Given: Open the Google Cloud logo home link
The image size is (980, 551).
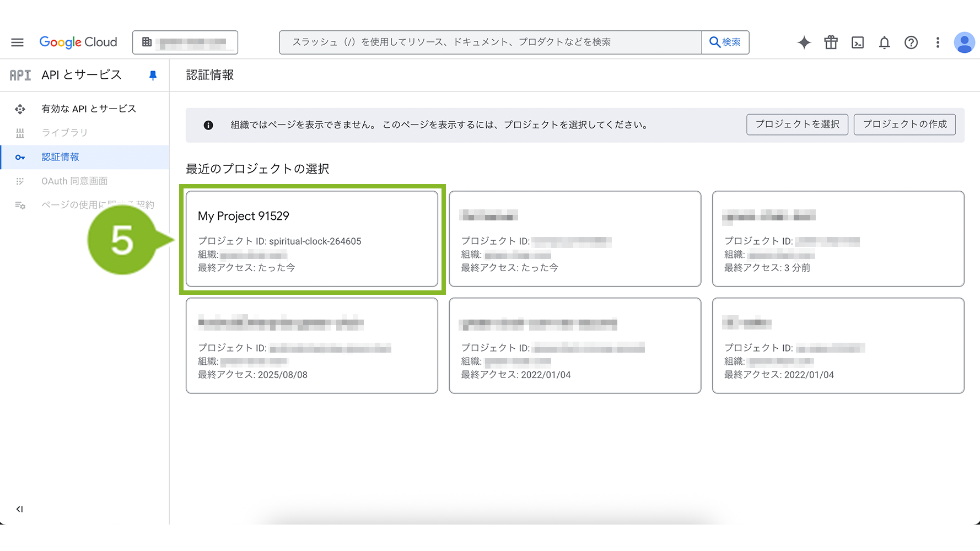Looking at the screenshot, I should 78,42.
